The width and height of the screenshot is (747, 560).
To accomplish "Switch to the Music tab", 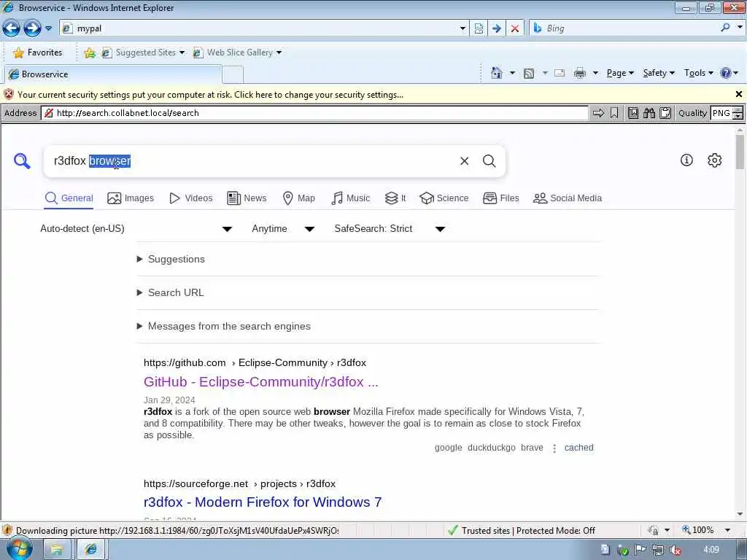I will pyautogui.click(x=351, y=198).
